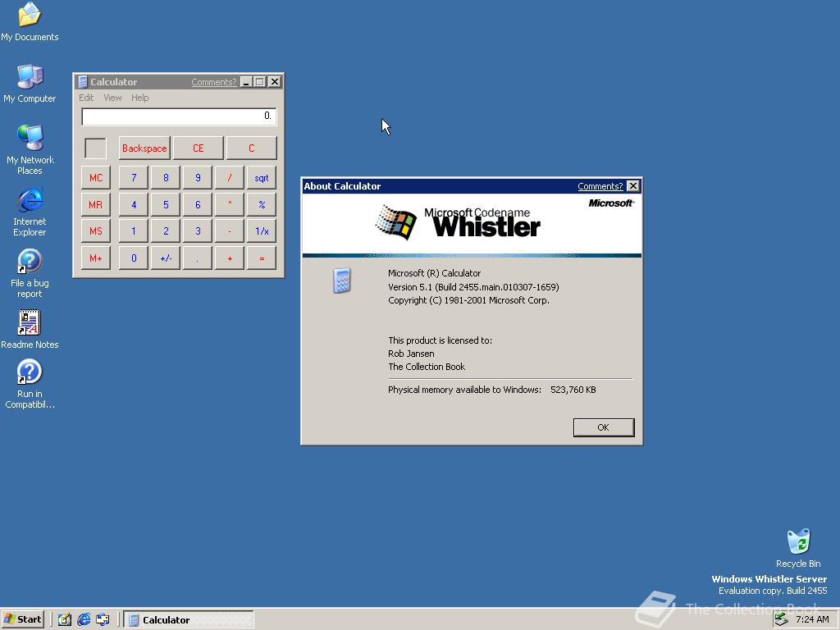Click the MC memory clear button

[x=96, y=178]
